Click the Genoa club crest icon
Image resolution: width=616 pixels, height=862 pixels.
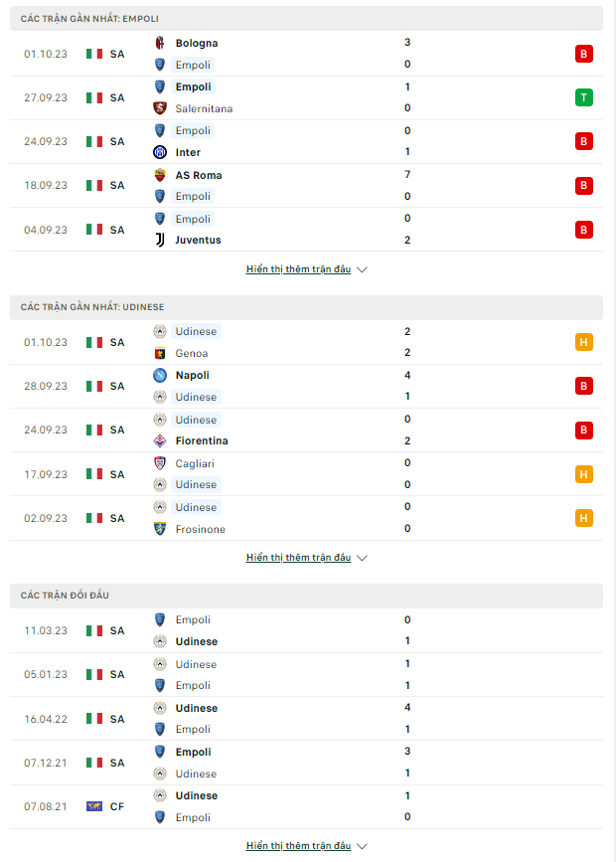(159, 353)
